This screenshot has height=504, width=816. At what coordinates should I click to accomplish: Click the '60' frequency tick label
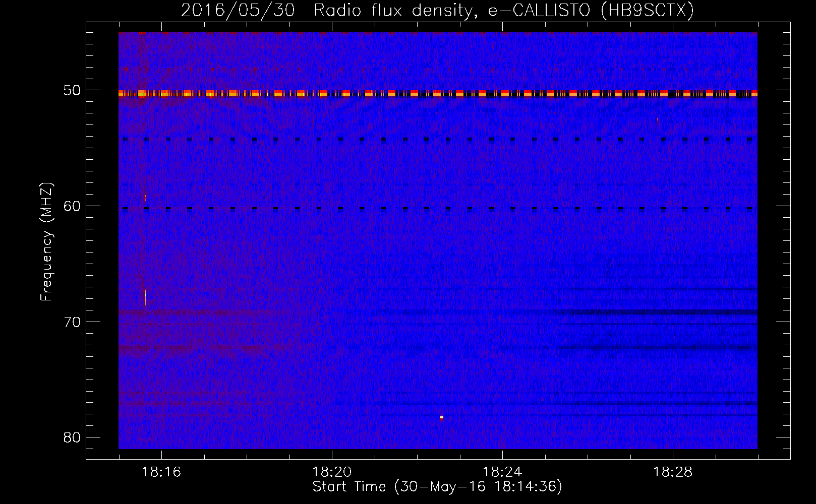click(x=72, y=206)
